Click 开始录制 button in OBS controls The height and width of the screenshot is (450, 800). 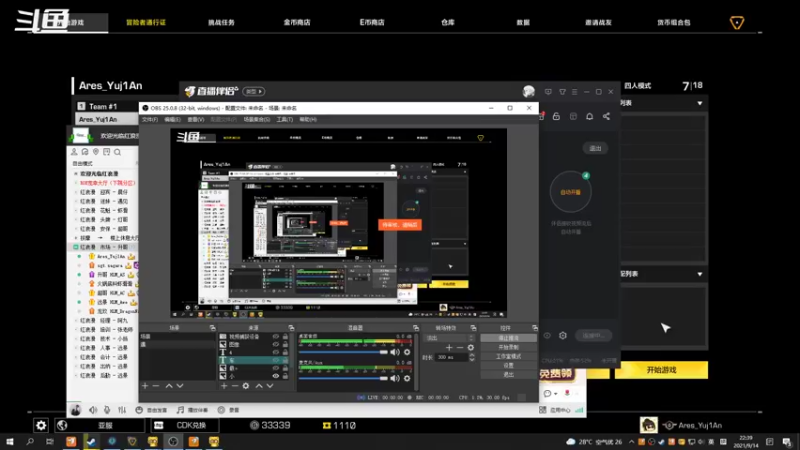tap(508, 347)
